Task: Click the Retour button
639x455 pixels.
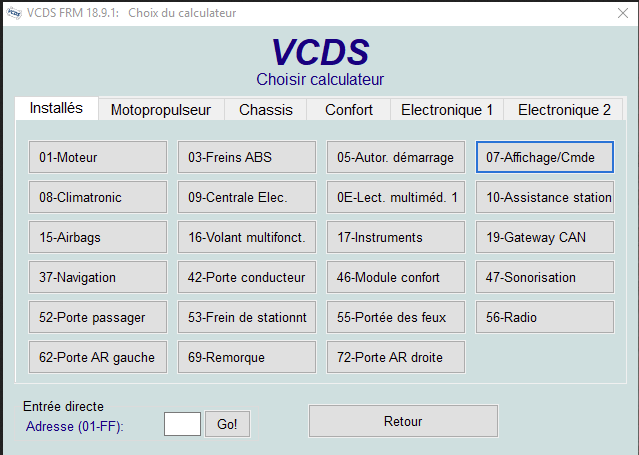Action: pos(403,421)
